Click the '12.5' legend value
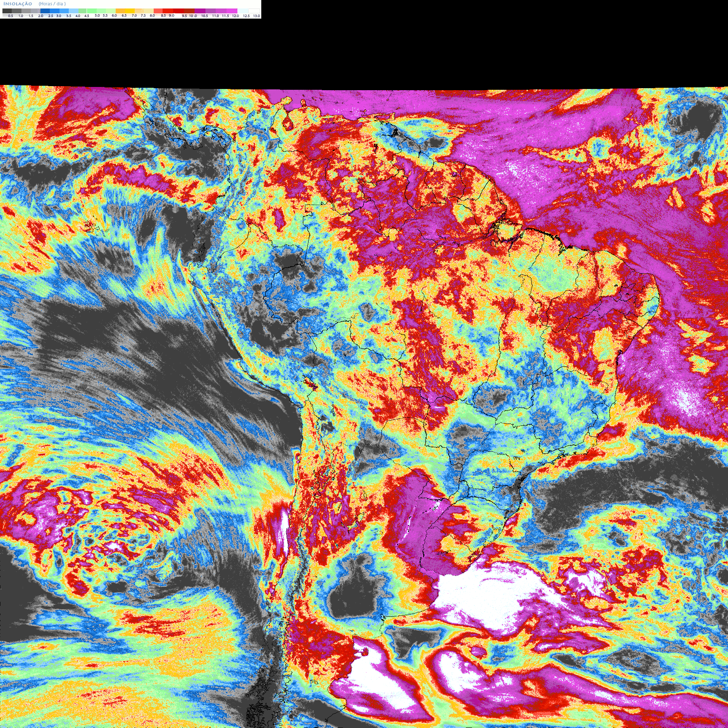 [x=246, y=16]
